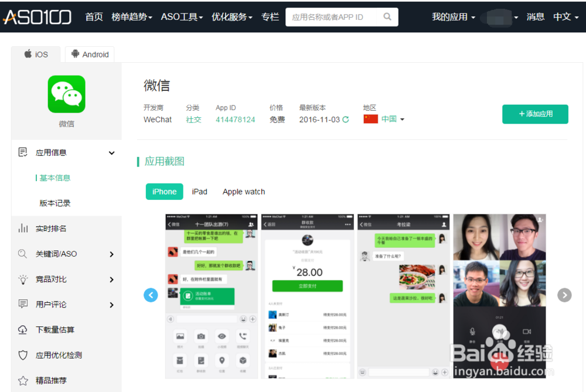Click the refresh icon beside 2016-11-03

click(346, 120)
